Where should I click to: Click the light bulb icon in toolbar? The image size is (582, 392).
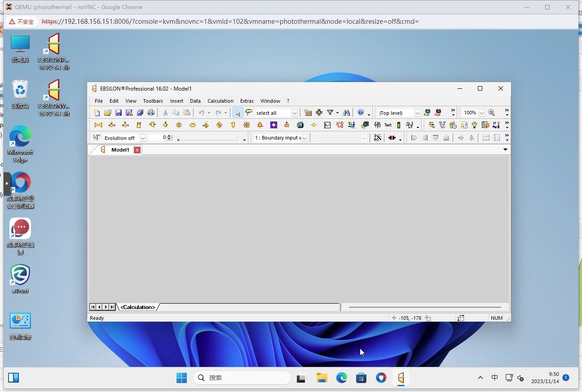(474, 125)
